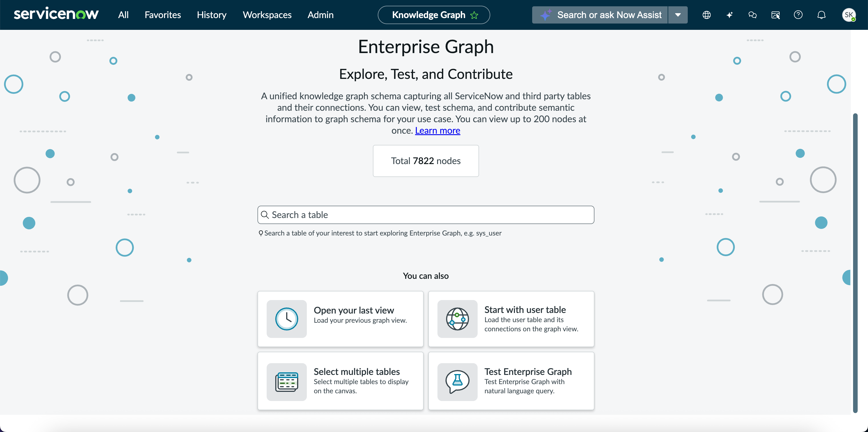Image resolution: width=868 pixels, height=432 pixels.
Task: Open the Now Assist sparkle panel icon
Action: click(x=730, y=15)
